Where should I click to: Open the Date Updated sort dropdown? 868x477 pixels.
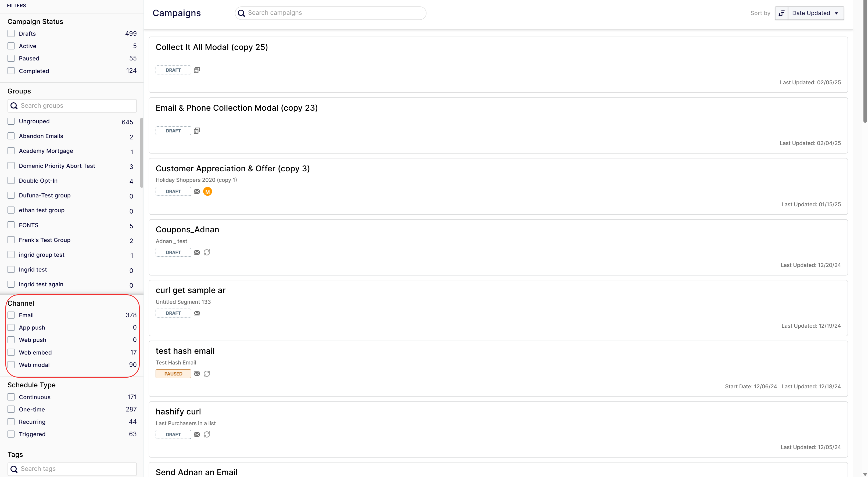pos(815,13)
